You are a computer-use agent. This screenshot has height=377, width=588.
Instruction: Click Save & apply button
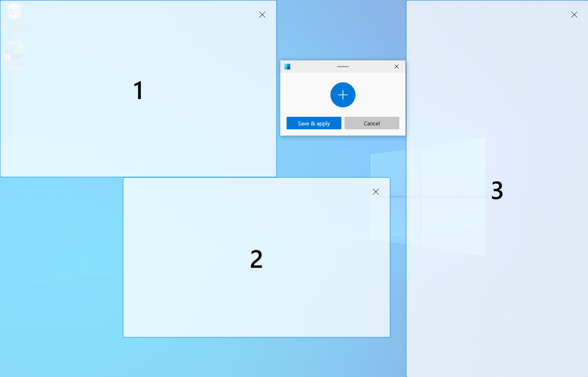pyautogui.click(x=314, y=124)
